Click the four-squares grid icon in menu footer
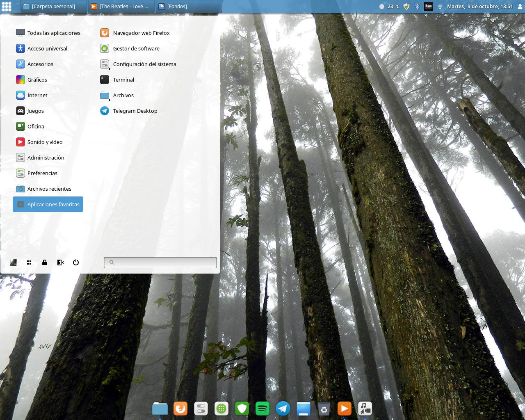This screenshot has width=525, height=420. [x=29, y=262]
